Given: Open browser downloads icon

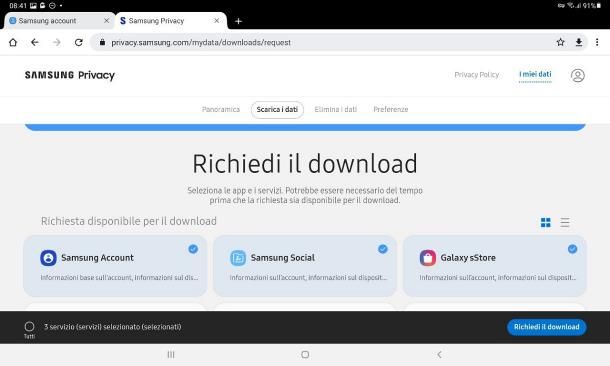Looking at the screenshot, I should tap(579, 42).
